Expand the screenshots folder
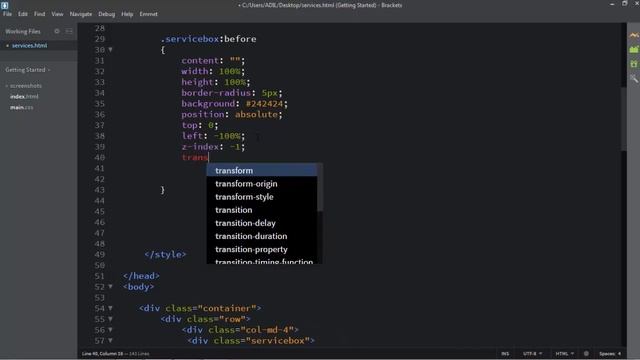This screenshot has width=640, height=360. tap(24, 86)
